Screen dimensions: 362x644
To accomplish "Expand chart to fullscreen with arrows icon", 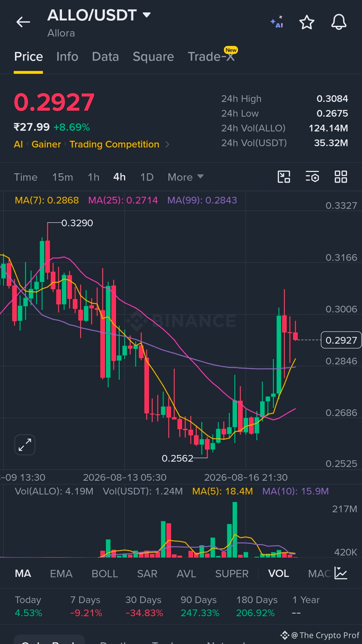I will coord(25,445).
